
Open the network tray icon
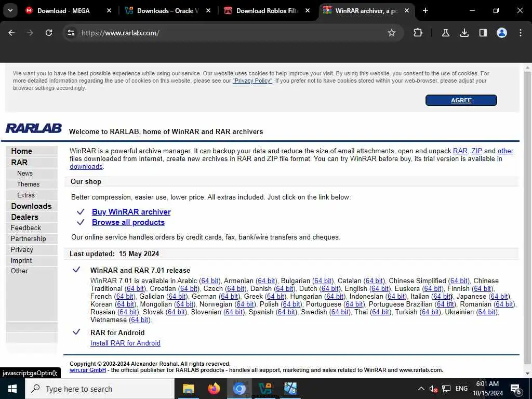click(446, 389)
